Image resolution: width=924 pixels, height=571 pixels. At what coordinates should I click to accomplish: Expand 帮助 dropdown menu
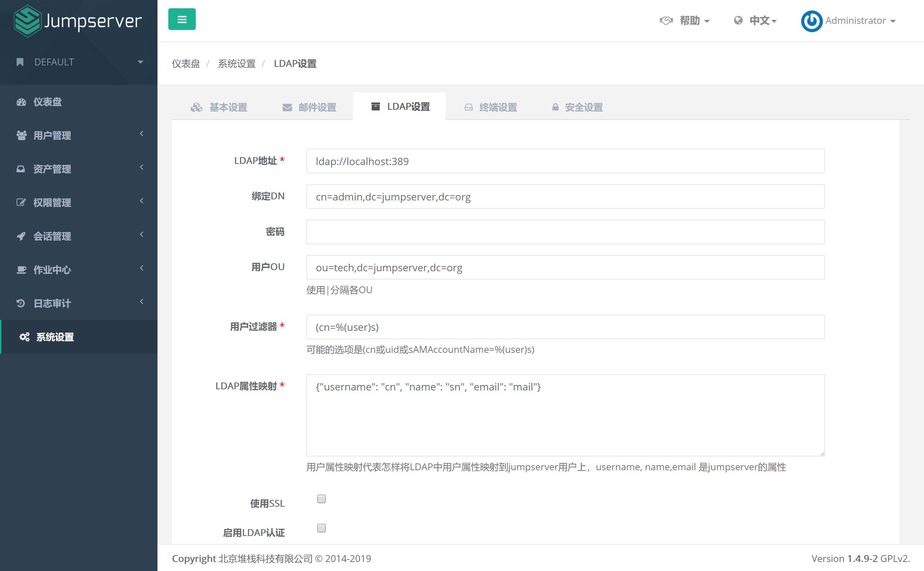pos(686,20)
